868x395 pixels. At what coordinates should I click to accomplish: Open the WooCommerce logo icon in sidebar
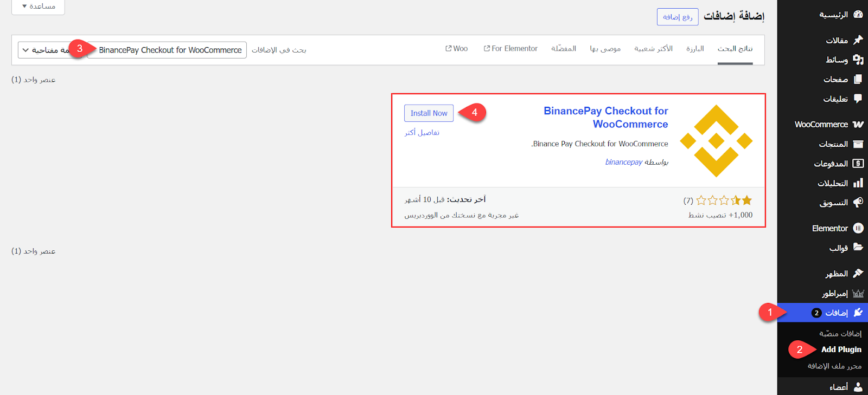858,125
